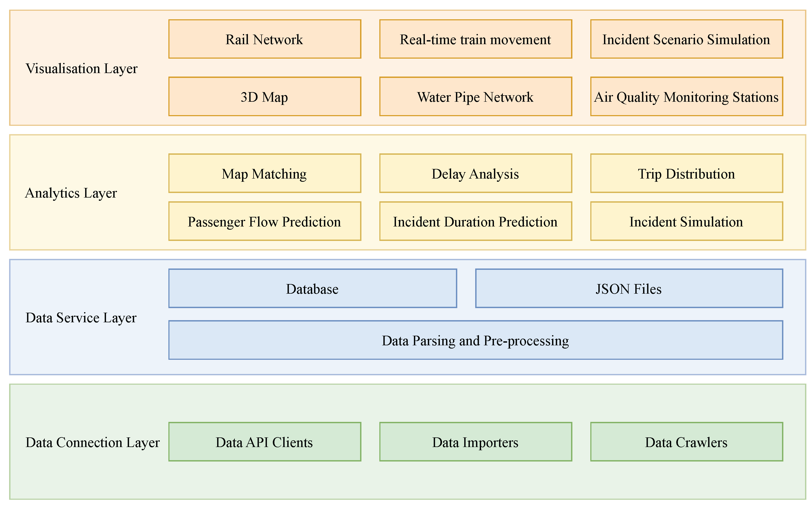Select the Incident Simulation box

(x=686, y=221)
